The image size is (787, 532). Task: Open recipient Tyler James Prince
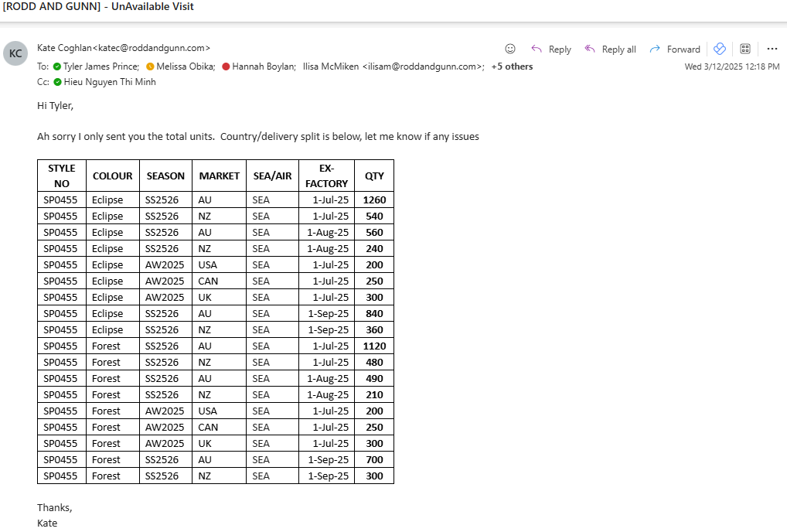click(x=101, y=66)
